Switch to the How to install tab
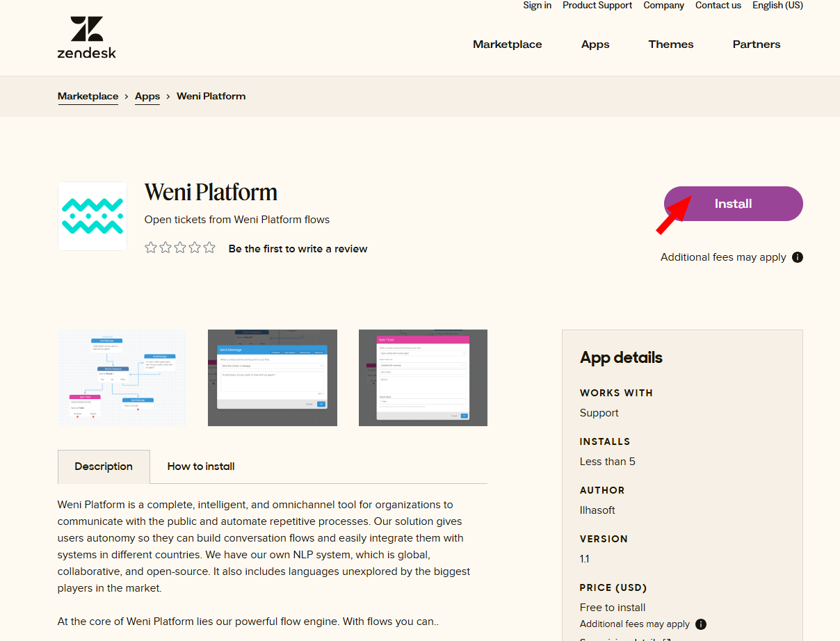This screenshot has width=840, height=641. coord(201,466)
